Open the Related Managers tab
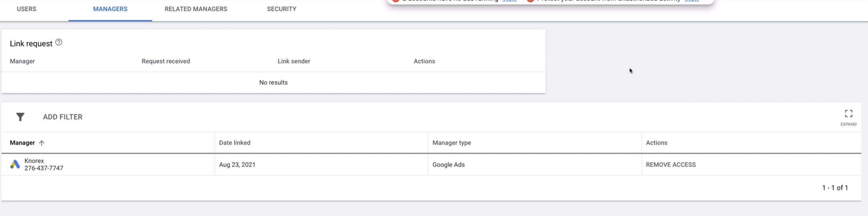 point(196,9)
